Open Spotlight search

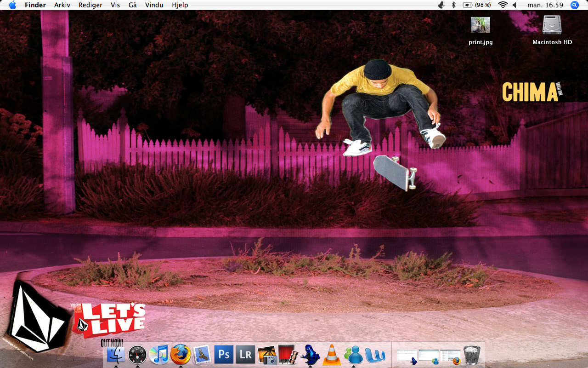(x=575, y=5)
